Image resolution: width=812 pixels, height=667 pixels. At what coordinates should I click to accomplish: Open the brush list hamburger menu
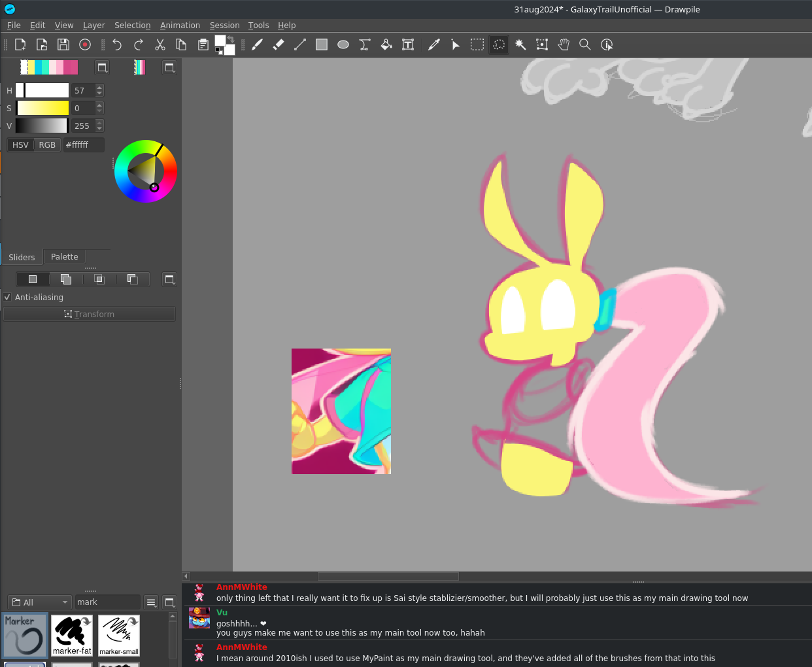point(151,602)
